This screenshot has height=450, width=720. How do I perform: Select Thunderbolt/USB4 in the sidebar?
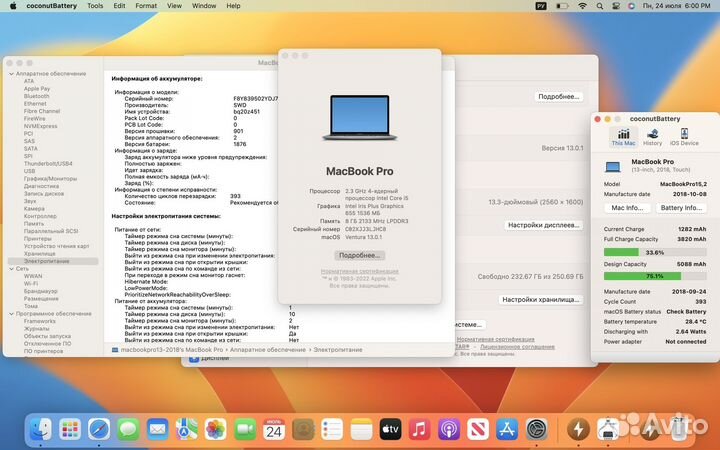click(48, 163)
